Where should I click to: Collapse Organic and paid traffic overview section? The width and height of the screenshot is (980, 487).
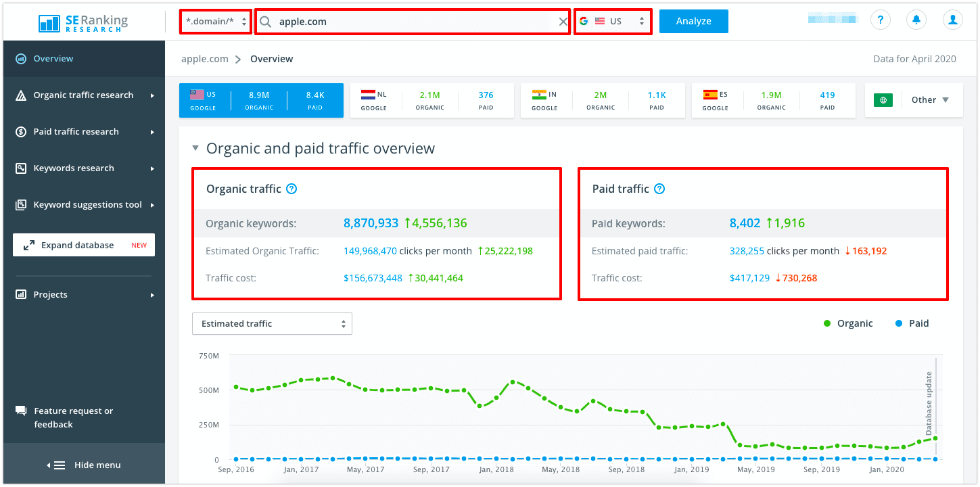click(x=195, y=149)
